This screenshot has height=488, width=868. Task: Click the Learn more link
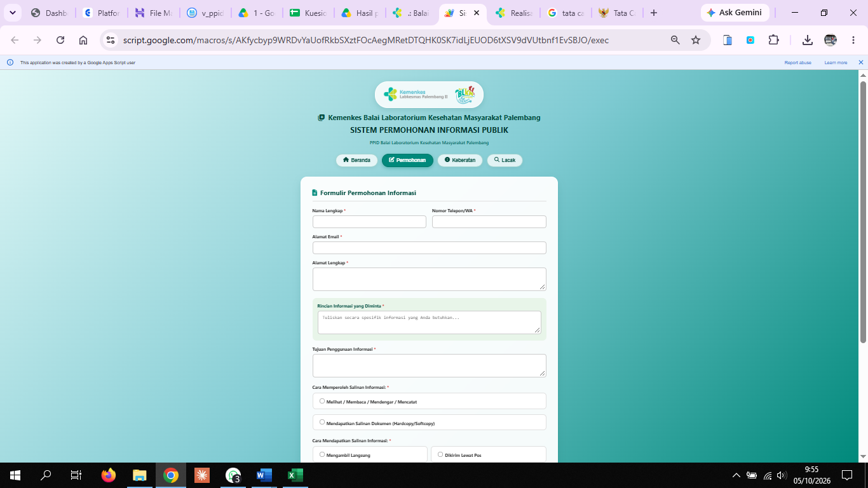click(x=836, y=62)
